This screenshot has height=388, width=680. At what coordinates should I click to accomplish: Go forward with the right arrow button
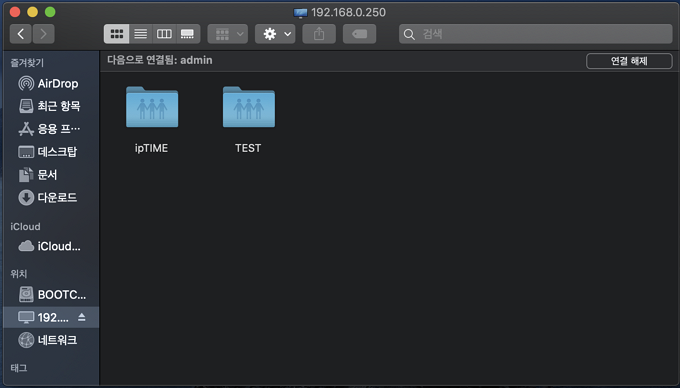[x=43, y=34]
